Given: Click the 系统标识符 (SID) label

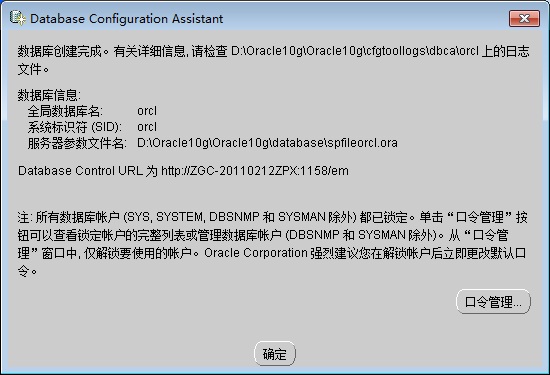Looking at the screenshot, I should pos(75,127).
